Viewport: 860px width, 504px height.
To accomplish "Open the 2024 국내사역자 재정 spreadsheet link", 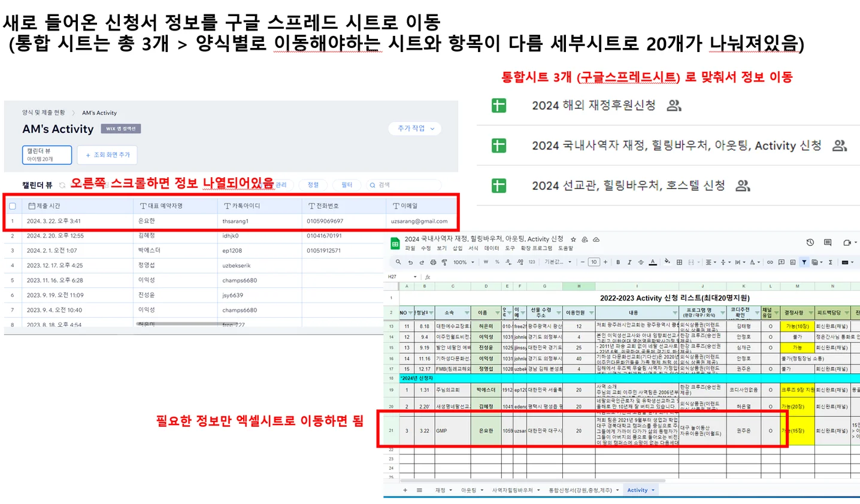I will [677, 145].
